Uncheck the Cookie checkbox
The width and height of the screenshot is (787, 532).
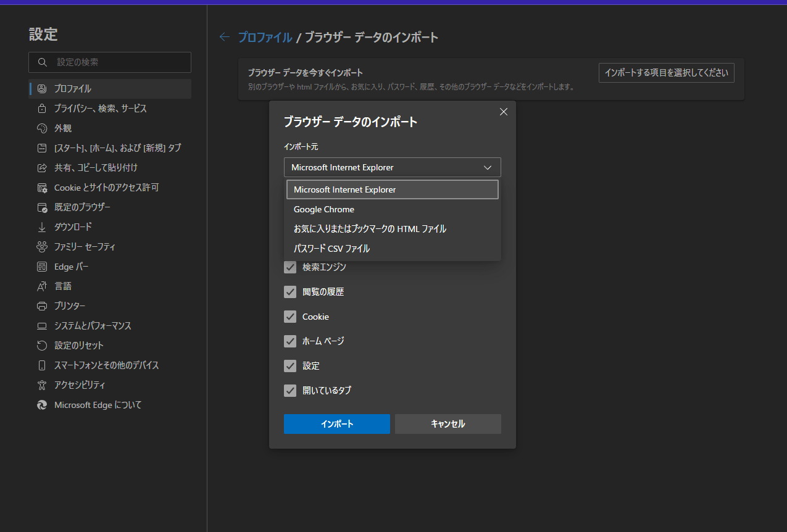point(290,317)
